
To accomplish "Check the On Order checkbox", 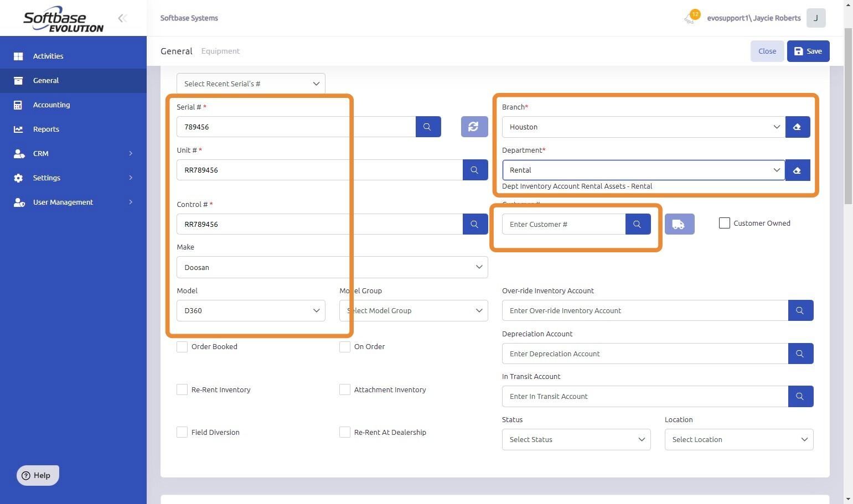I will (345, 347).
